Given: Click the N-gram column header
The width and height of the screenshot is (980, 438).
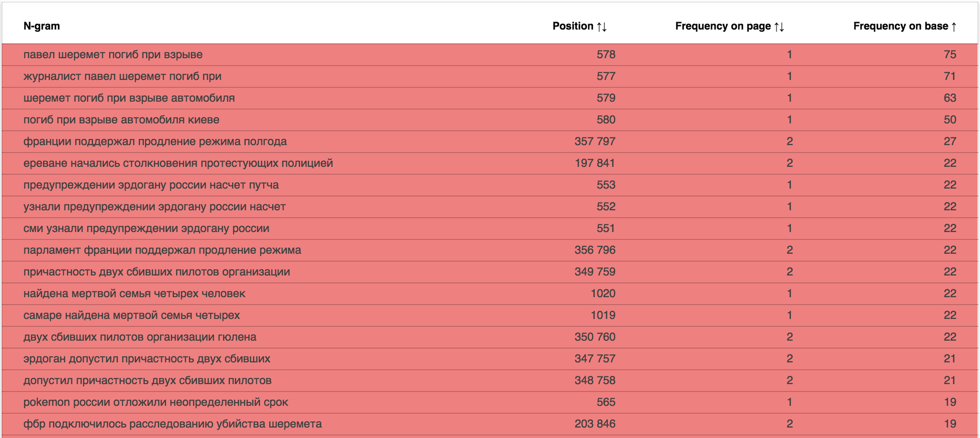Looking at the screenshot, I should 41,26.
